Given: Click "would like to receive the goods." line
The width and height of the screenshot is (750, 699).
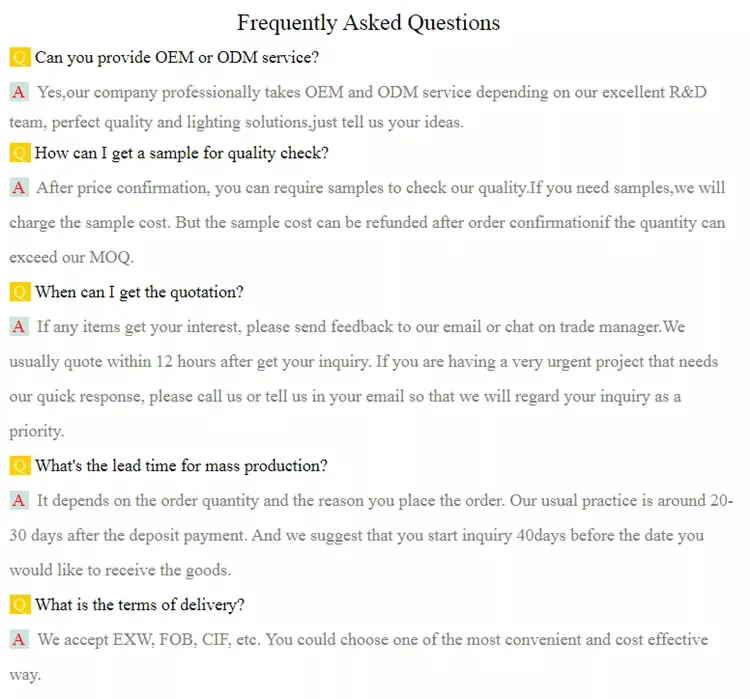Looking at the screenshot, I should pos(120,571).
